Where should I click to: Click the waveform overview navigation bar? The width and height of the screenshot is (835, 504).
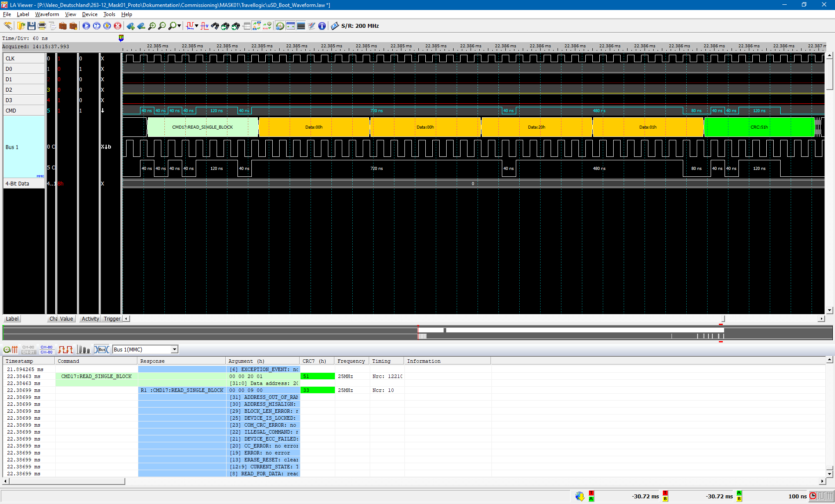coord(417,333)
